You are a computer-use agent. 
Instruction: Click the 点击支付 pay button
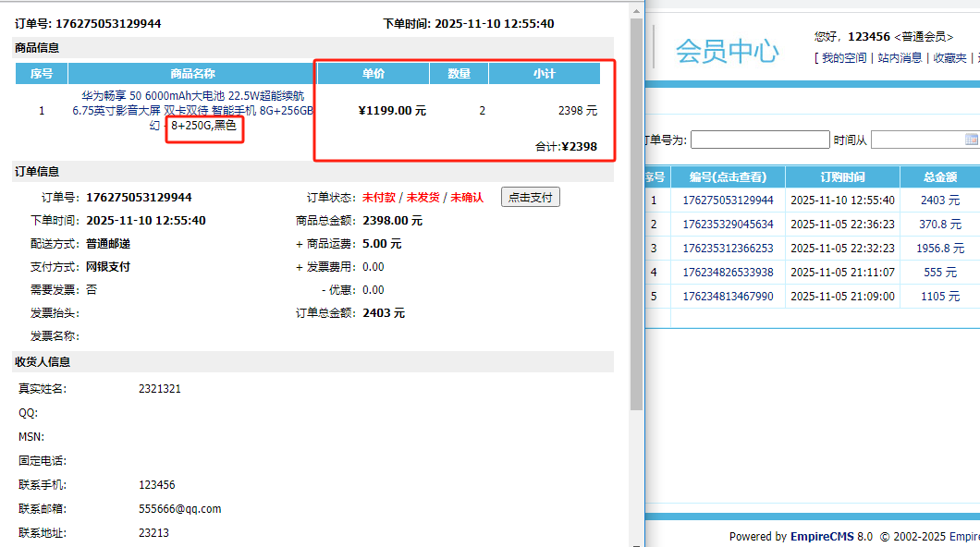(x=531, y=197)
